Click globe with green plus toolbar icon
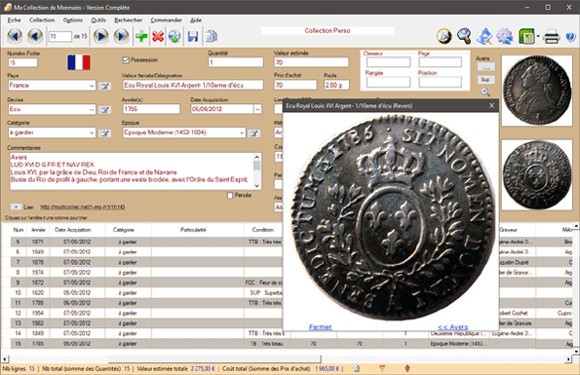Image resolution: width=580 pixels, height=375 pixels. coord(175,36)
